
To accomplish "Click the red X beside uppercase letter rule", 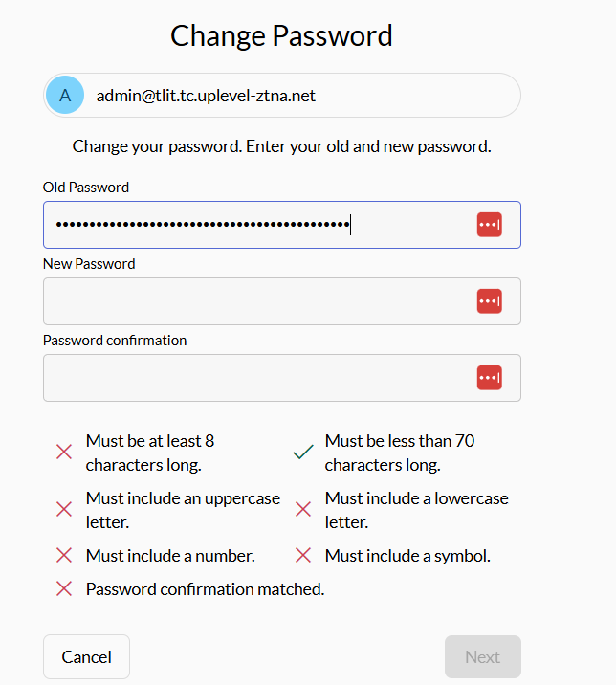I will pyautogui.click(x=64, y=509).
